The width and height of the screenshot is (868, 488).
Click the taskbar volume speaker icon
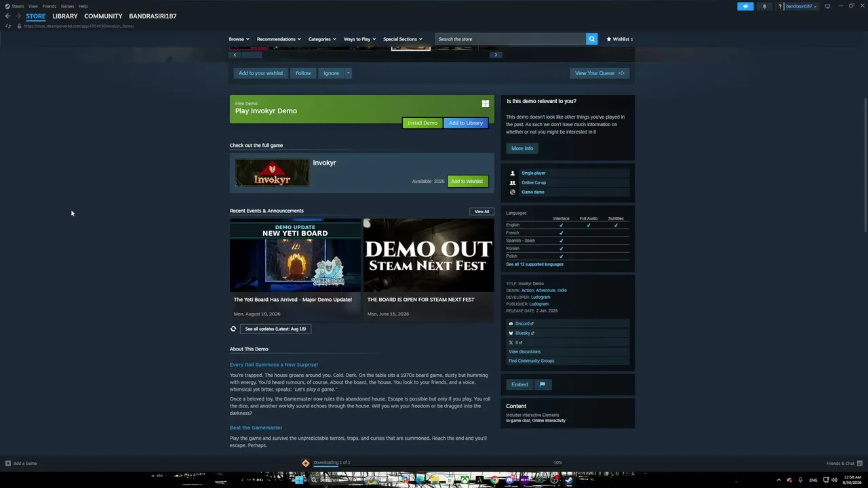836,480
